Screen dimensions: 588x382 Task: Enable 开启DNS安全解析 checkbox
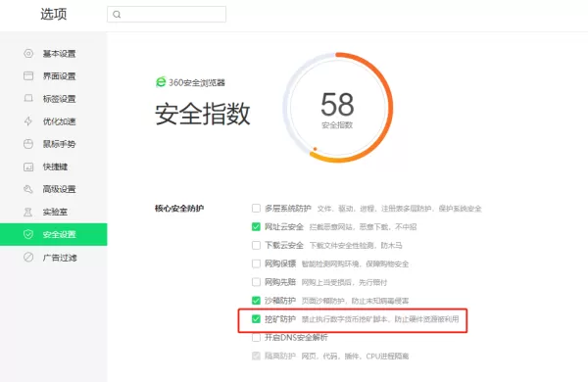point(256,337)
